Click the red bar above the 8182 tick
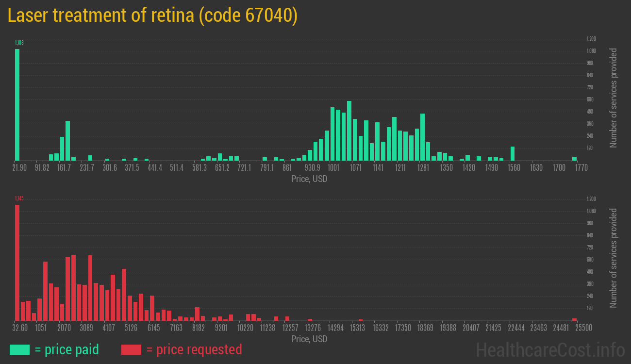This screenshot has height=364, width=631. [x=197, y=314]
